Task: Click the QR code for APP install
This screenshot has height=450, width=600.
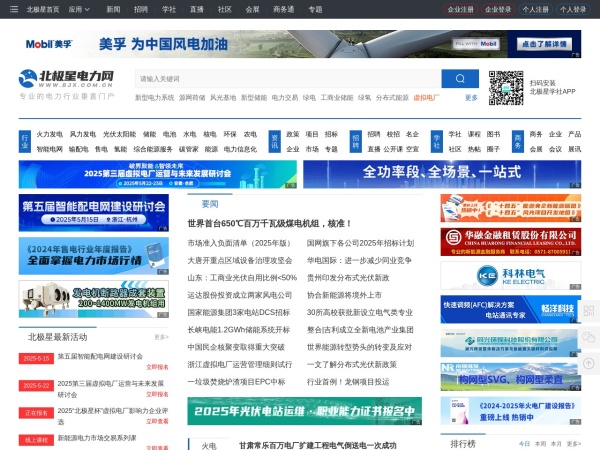Action: (506, 88)
